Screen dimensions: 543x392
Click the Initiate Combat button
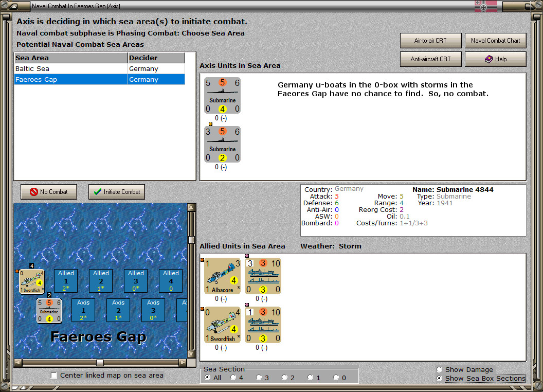[x=117, y=192]
